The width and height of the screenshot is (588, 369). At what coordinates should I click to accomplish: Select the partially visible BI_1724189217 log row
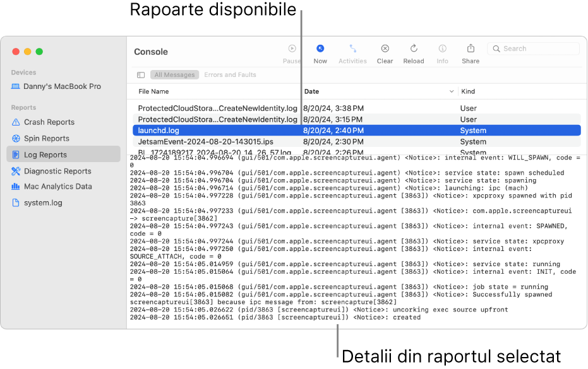pos(357,151)
